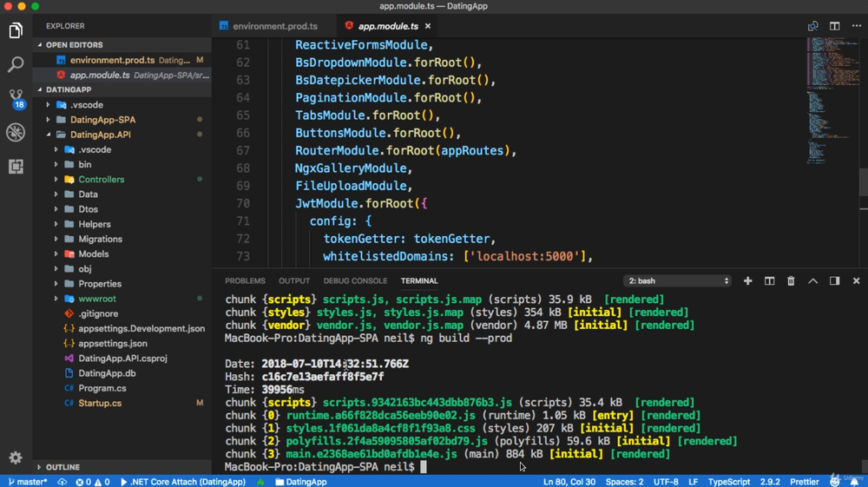
Task: Open DatingApp.db file
Action: 122,373
